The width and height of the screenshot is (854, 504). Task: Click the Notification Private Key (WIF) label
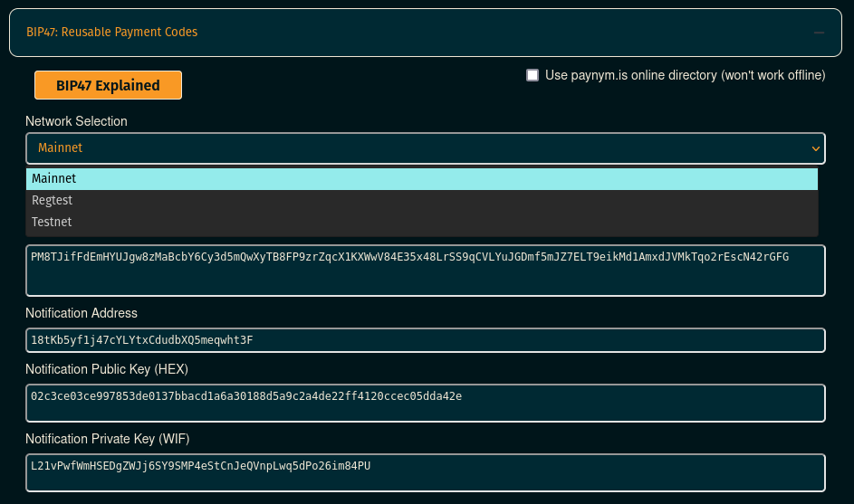point(107,439)
